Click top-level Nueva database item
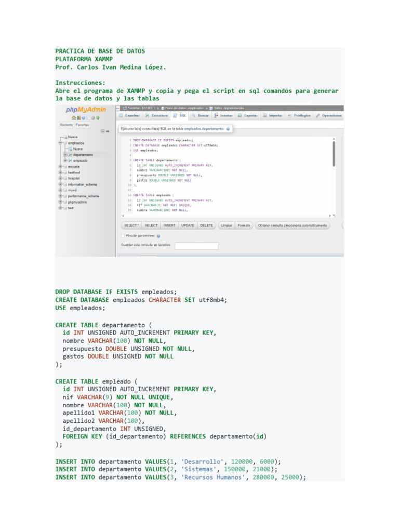The height and width of the screenshot is (532, 399). 73,137
